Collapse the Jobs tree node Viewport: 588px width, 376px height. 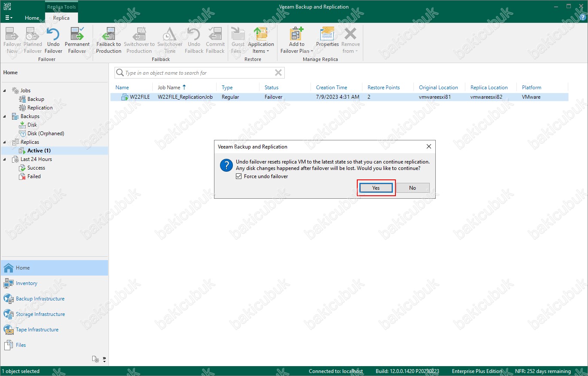tap(5, 91)
